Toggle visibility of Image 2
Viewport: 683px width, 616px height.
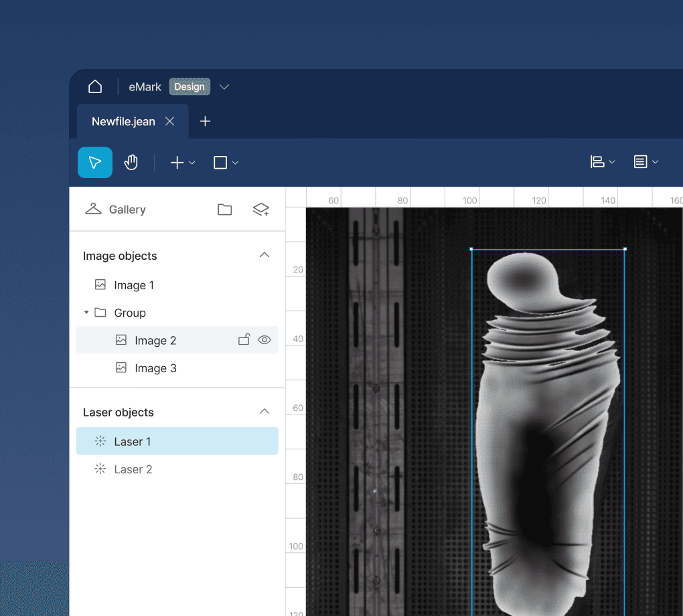(x=264, y=339)
